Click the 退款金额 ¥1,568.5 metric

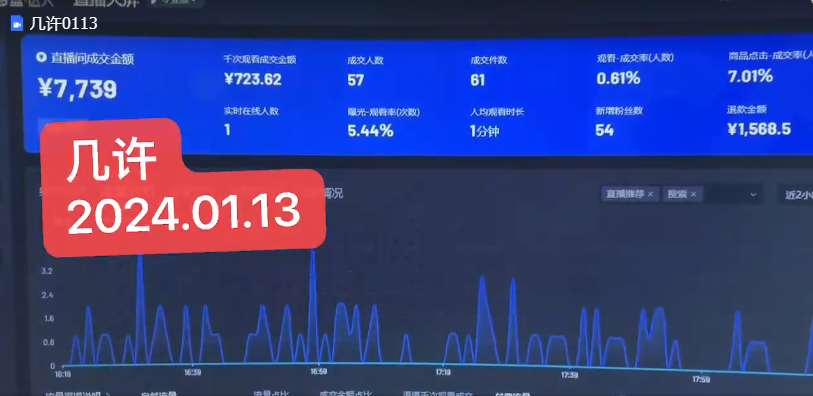(759, 120)
